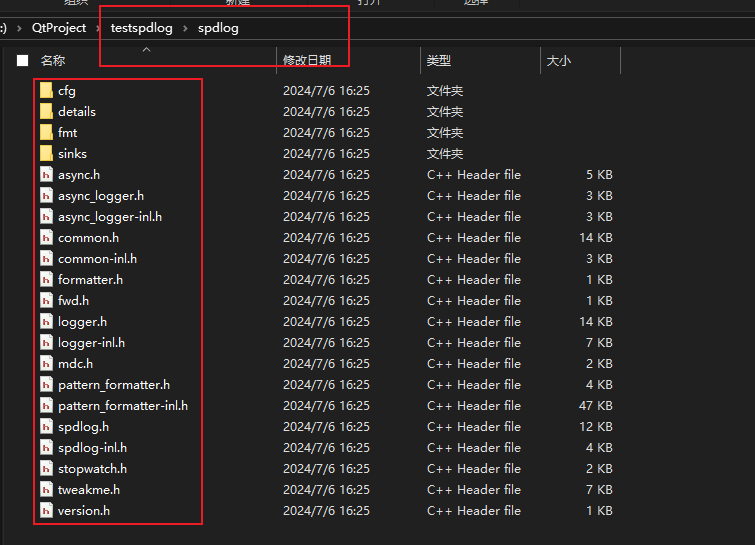Select the file name text version.h
Viewport: 755px width, 545px height.
click(x=84, y=511)
